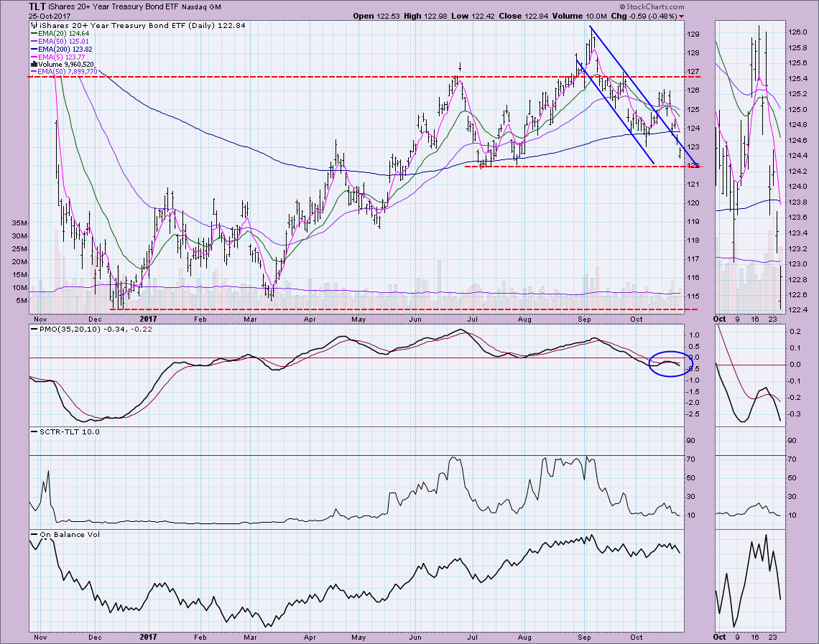Click the 2017 year marker on bottom axis
The image size is (819, 644).
point(148,636)
